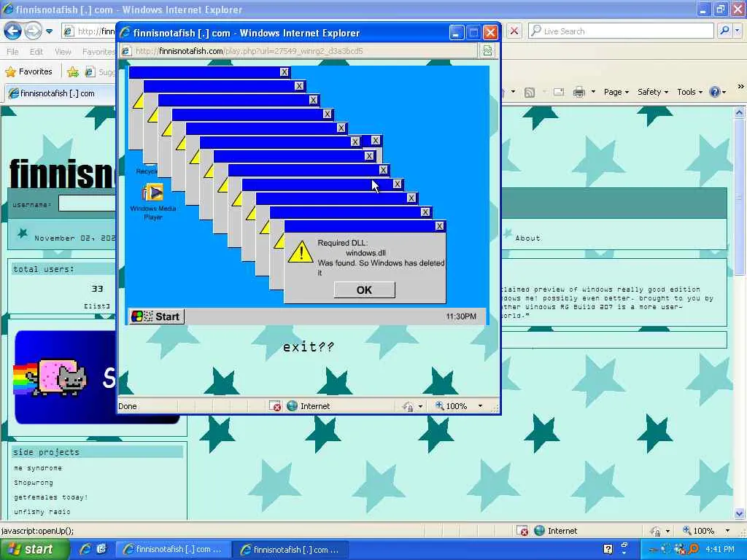Open the me syndrome side project
This screenshot has height=560, width=747.
(x=38, y=468)
